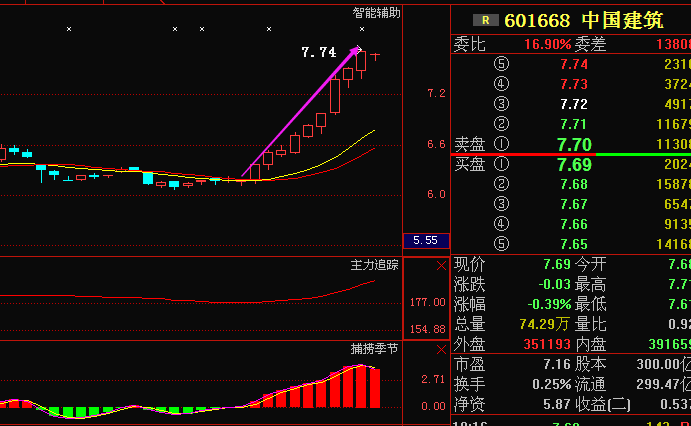
Task: Click the 市盈 value 7.16
Action: click(x=557, y=364)
